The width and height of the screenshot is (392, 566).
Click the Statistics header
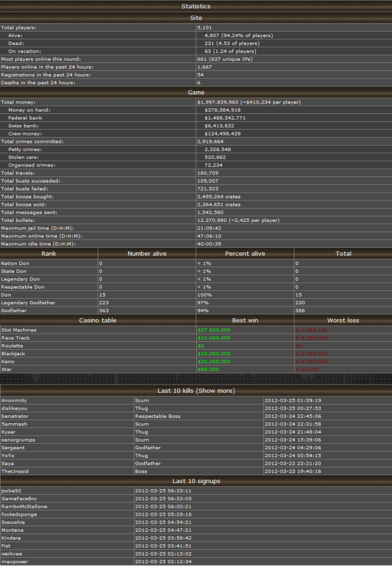pyautogui.click(x=196, y=6)
